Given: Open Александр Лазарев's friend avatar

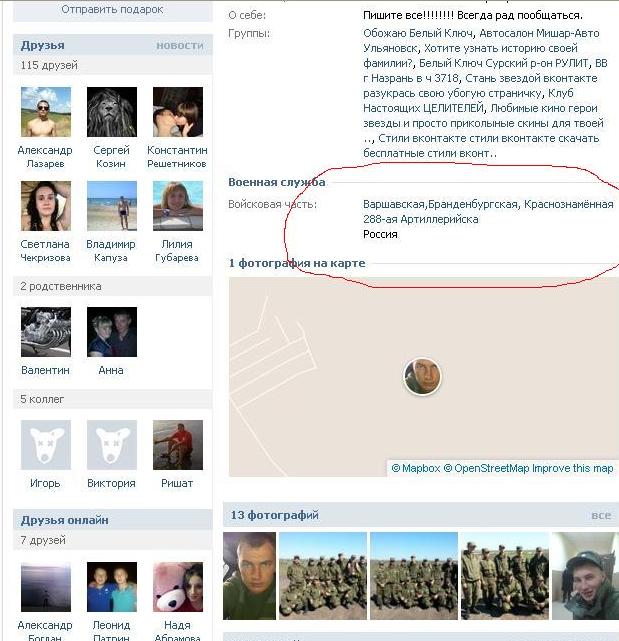Looking at the screenshot, I should (46, 112).
